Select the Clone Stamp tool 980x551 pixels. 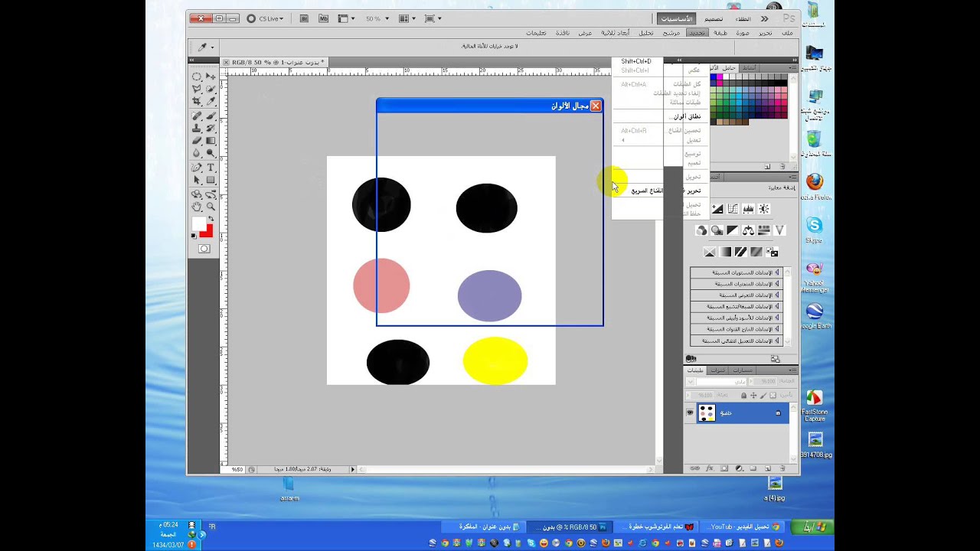tap(197, 128)
